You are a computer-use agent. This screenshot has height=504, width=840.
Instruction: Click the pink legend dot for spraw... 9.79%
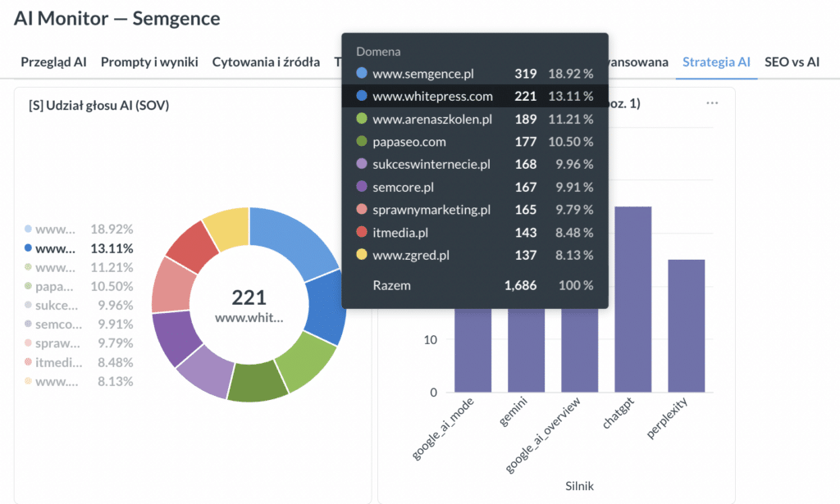tap(28, 343)
